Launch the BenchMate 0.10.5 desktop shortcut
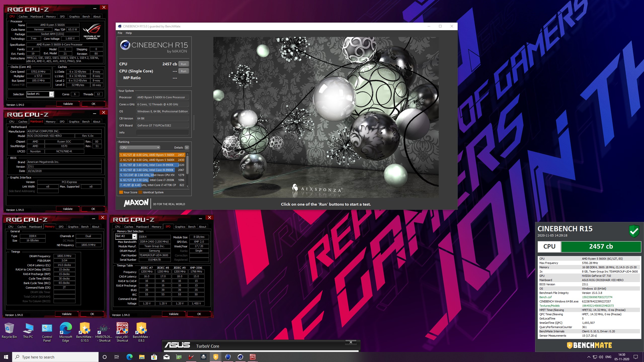This screenshot has height=362, width=644. 85,332
